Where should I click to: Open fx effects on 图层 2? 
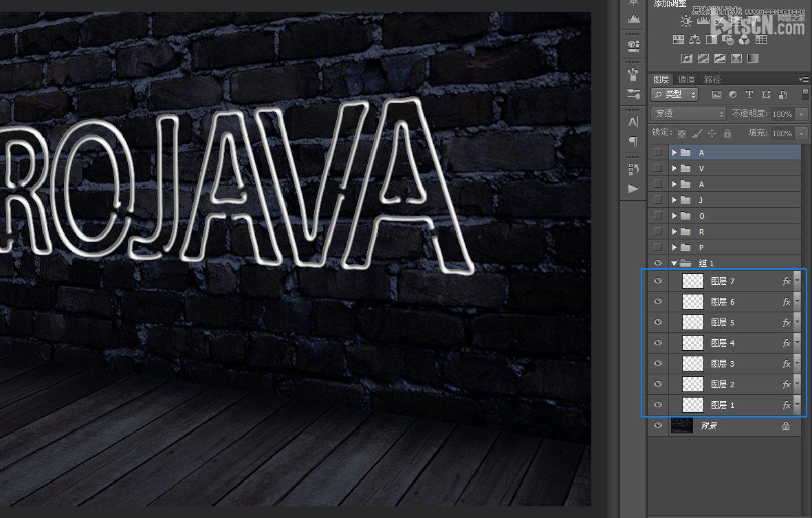[x=786, y=385]
